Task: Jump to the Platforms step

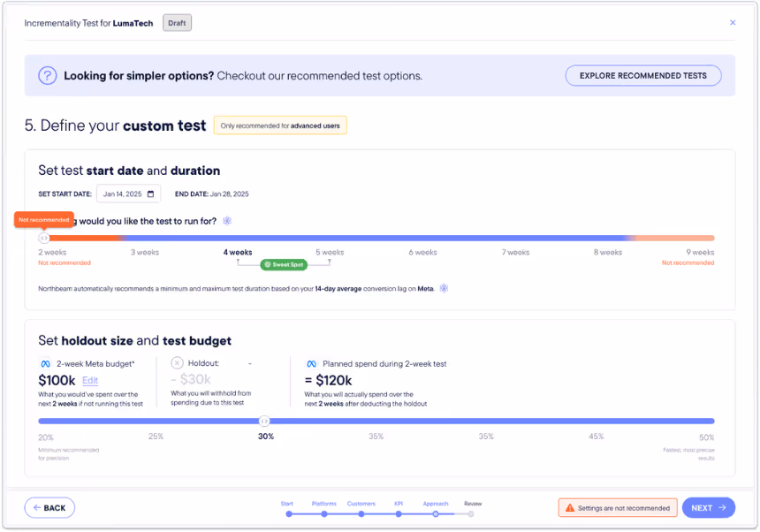Action: click(324, 514)
